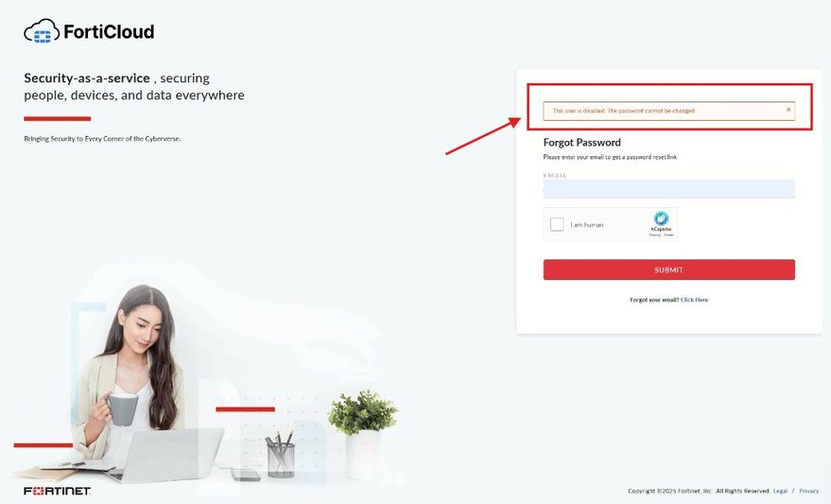Dismiss the user disabled alert with X

tap(788, 110)
